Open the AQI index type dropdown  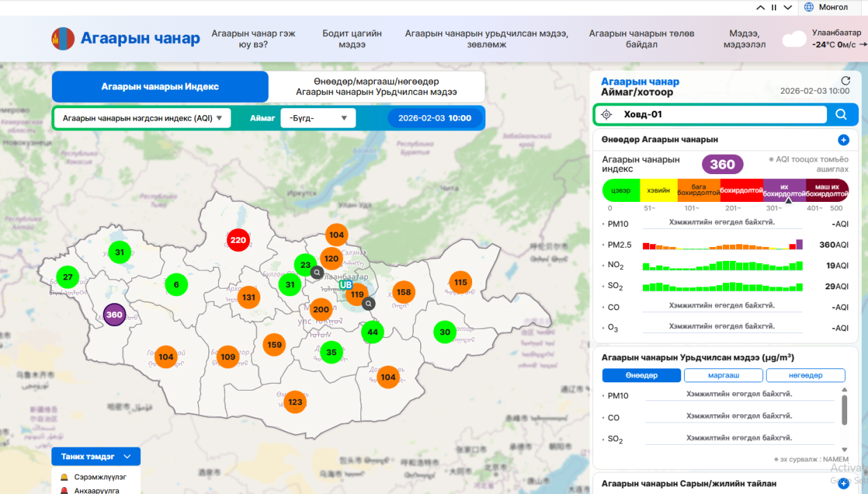point(142,118)
